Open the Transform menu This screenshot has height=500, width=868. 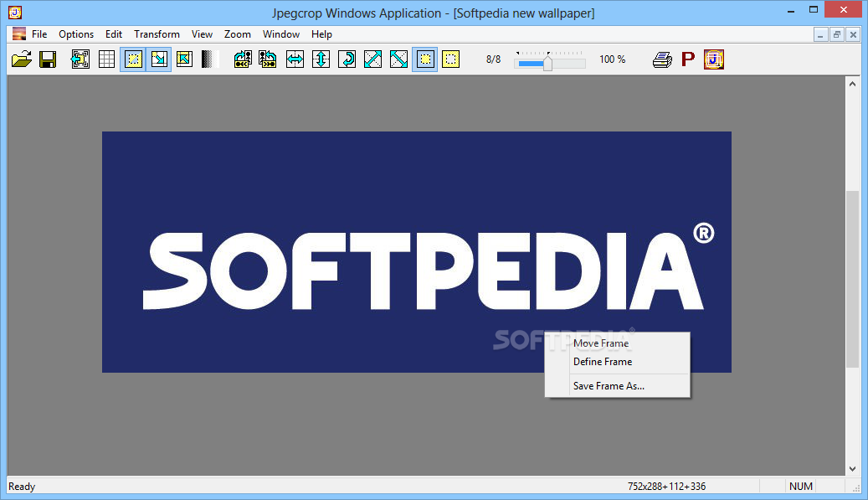(157, 34)
